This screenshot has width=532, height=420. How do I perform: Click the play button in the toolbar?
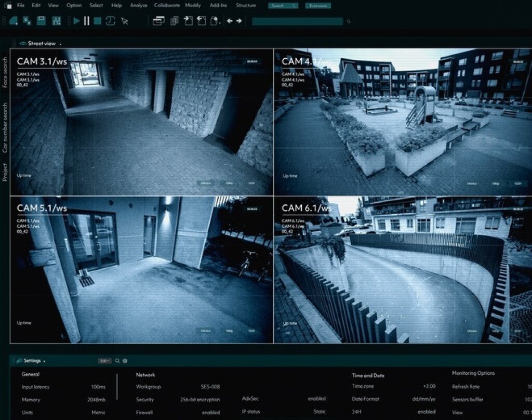pyautogui.click(x=76, y=21)
